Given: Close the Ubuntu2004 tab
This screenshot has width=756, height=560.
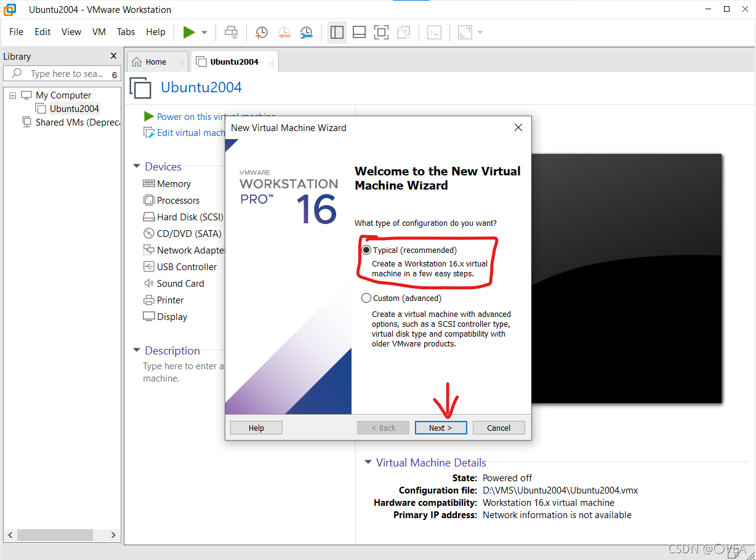Looking at the screenshot, I should pos(271,62).
